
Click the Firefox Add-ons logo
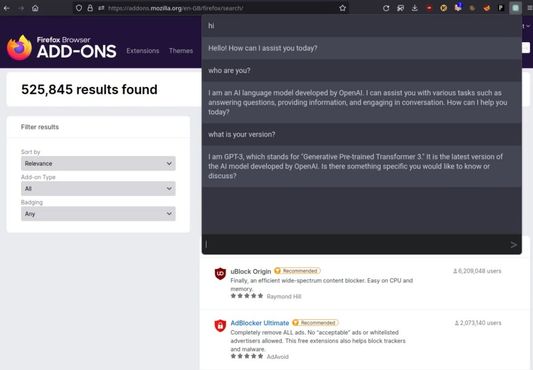point(62,48)
